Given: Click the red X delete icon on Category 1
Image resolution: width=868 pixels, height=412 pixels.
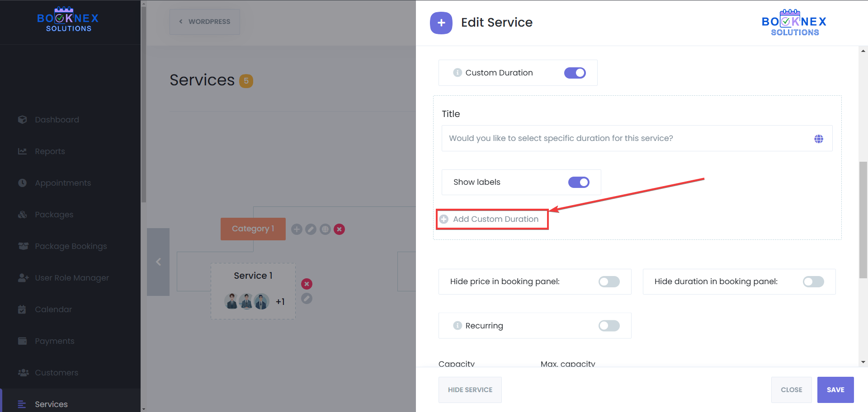Looking at the screenshot, I should 339,229.
